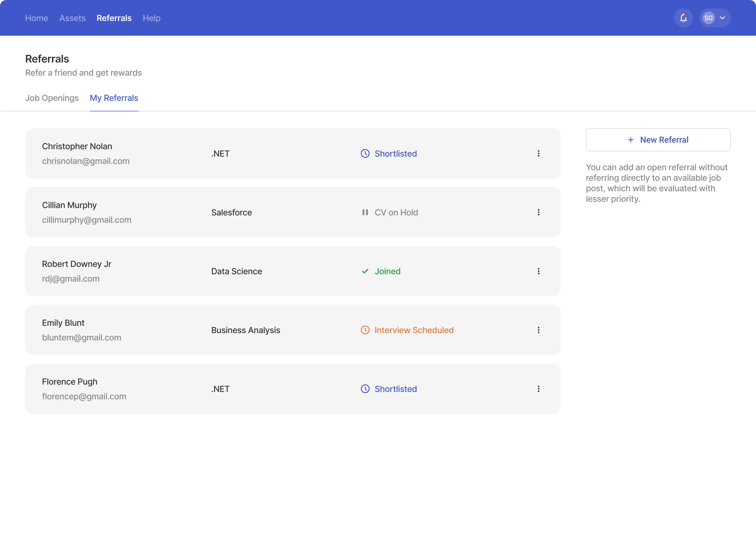The height and width of the screenshot is (538, 756).
Task: Open the notifications bell icon
Action: coord(683,18)
